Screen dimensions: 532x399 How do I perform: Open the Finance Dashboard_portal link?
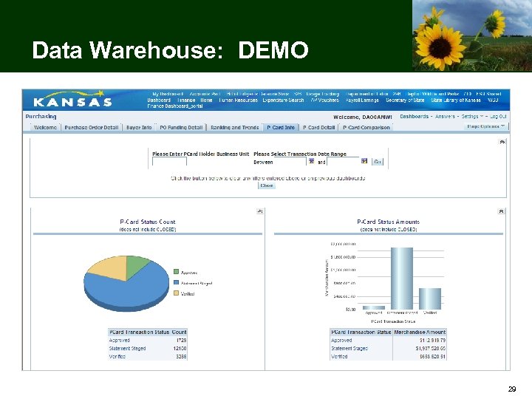point(174,106)
